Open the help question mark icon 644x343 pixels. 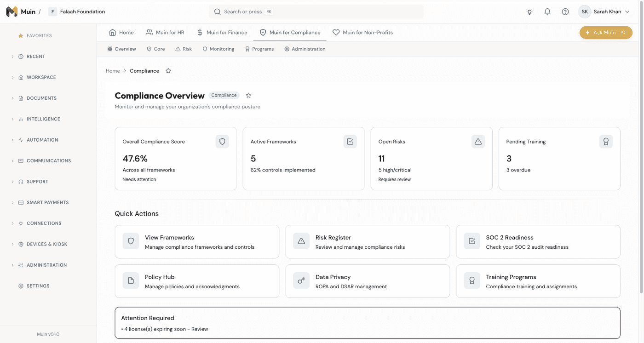(565, 12)
